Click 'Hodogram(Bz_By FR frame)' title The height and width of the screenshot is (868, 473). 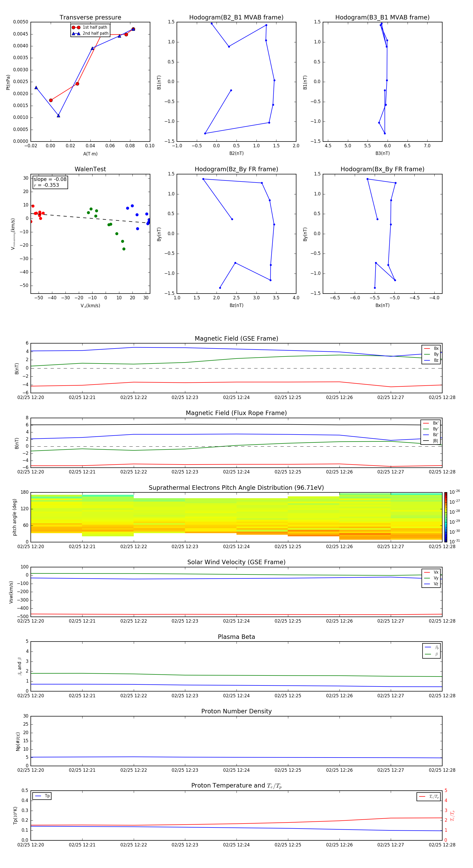click(x=236, y=169)
